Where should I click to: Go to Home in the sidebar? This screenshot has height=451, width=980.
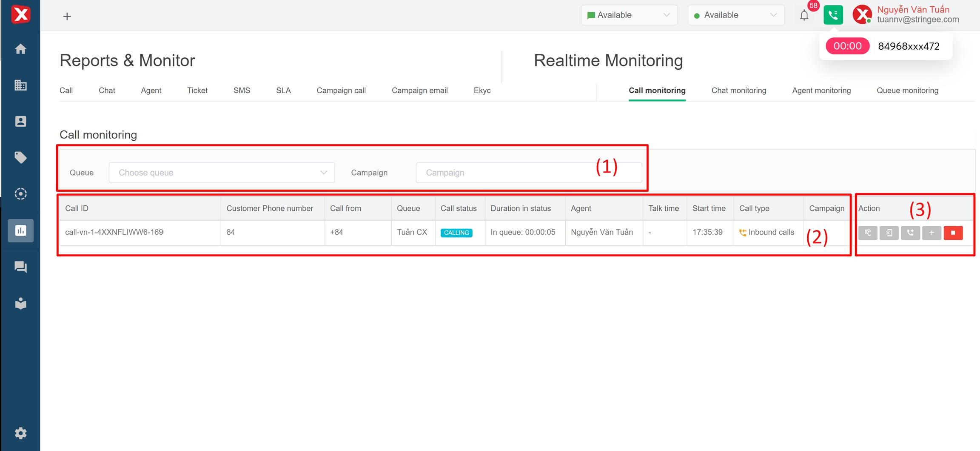tap(20, 49)
